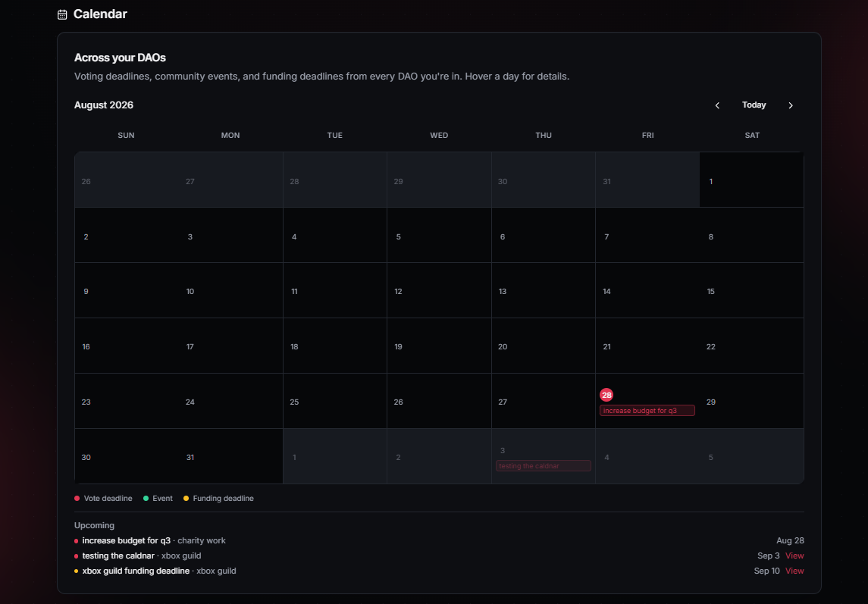Click the 'charity work' DAO name

[202, 541]
